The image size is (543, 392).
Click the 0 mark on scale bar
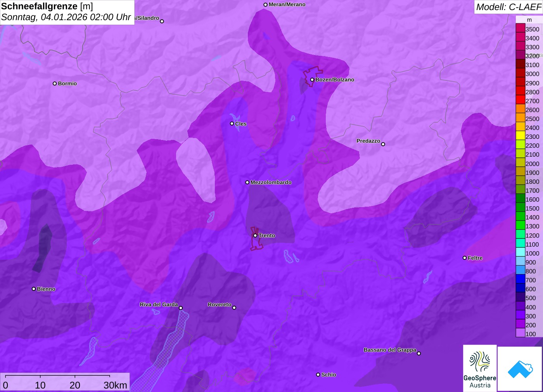click(x=5, y=385)
